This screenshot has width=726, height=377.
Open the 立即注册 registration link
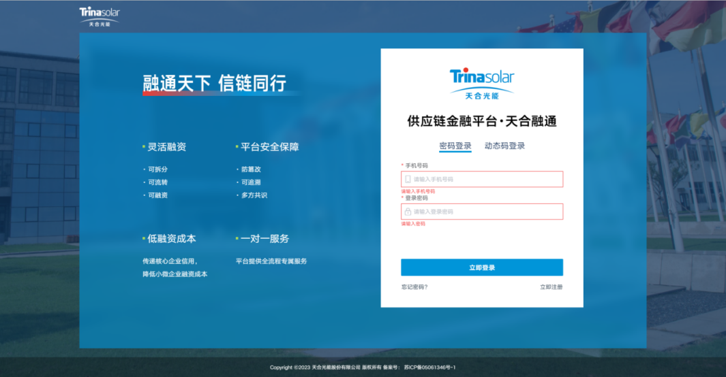(551, 287)
